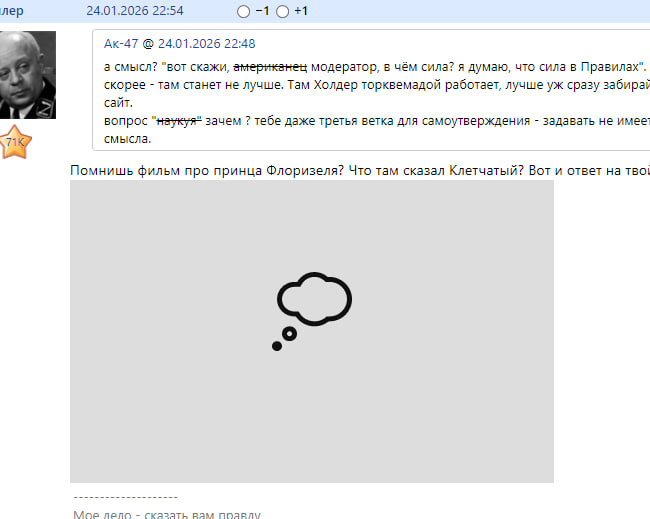Open the quoted Ак-47 post header link
The width and height of the screenshot is (650, 519).
179,44
